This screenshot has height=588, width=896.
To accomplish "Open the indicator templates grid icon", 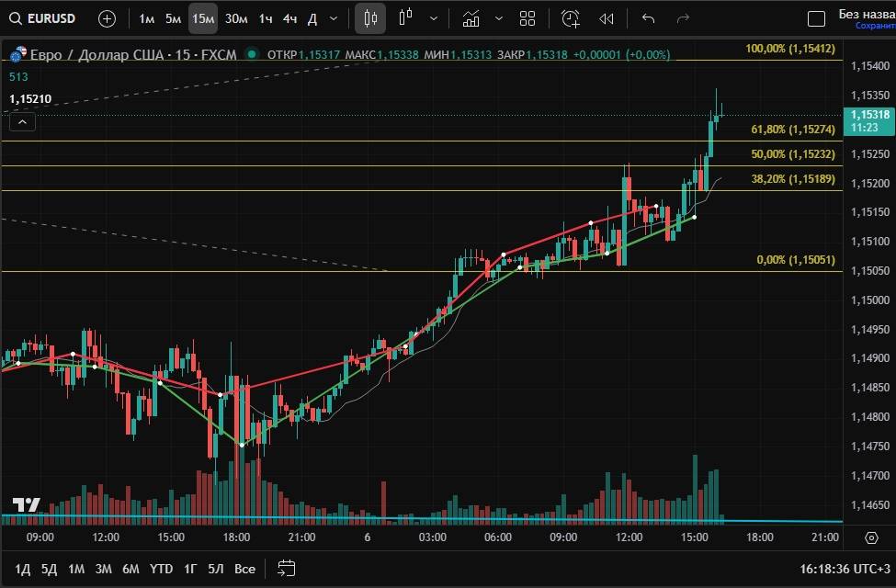I will [x=527, y=18].
